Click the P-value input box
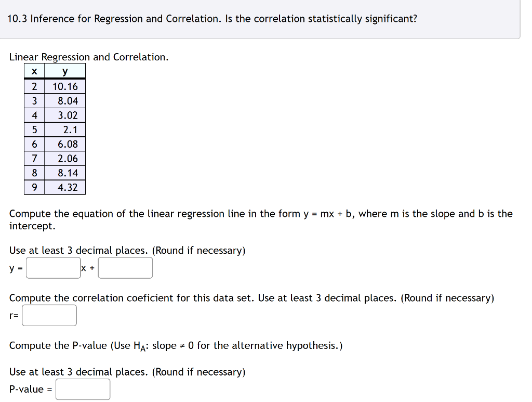The height and width of the screenshot is (402, 532). 83,389
